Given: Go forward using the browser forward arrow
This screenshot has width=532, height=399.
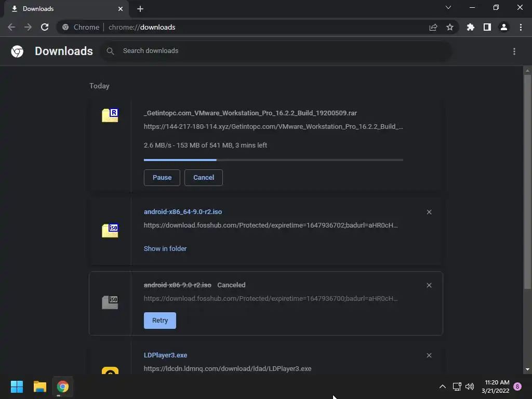Looking at the screenshot, I should [x=28, y=27].
